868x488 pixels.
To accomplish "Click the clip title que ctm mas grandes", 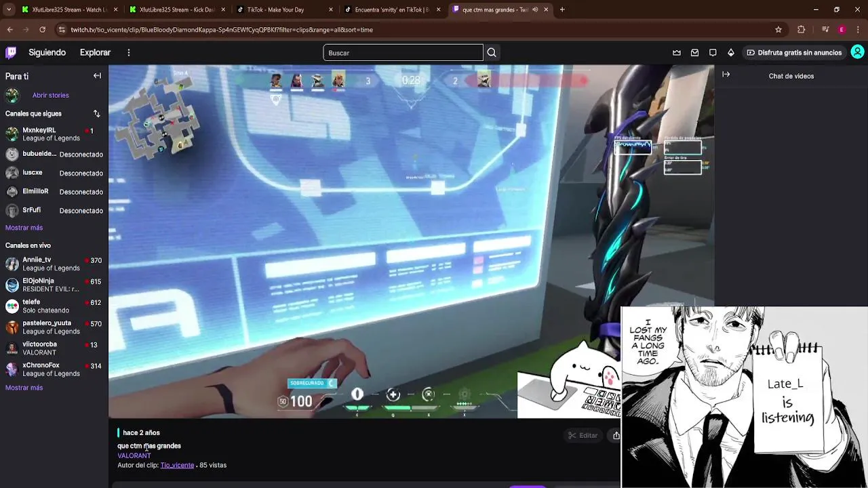I will [x=149, y=446].
